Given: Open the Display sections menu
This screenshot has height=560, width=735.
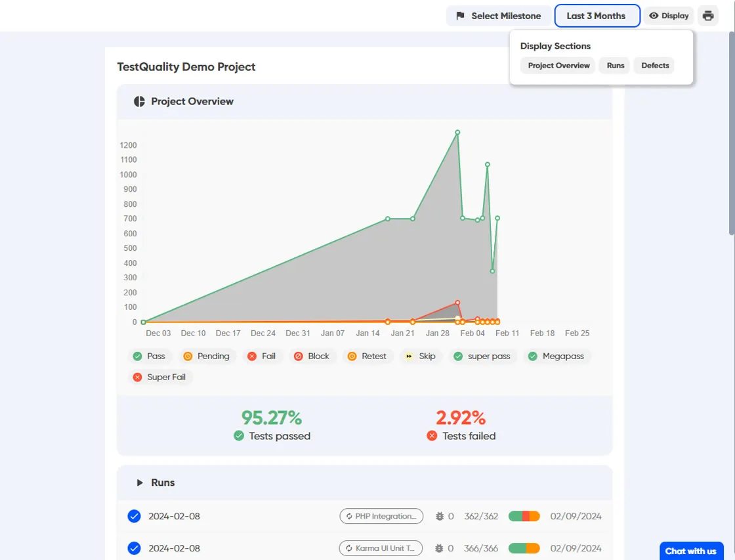Looking at the screenshot, I should (669, 16).
